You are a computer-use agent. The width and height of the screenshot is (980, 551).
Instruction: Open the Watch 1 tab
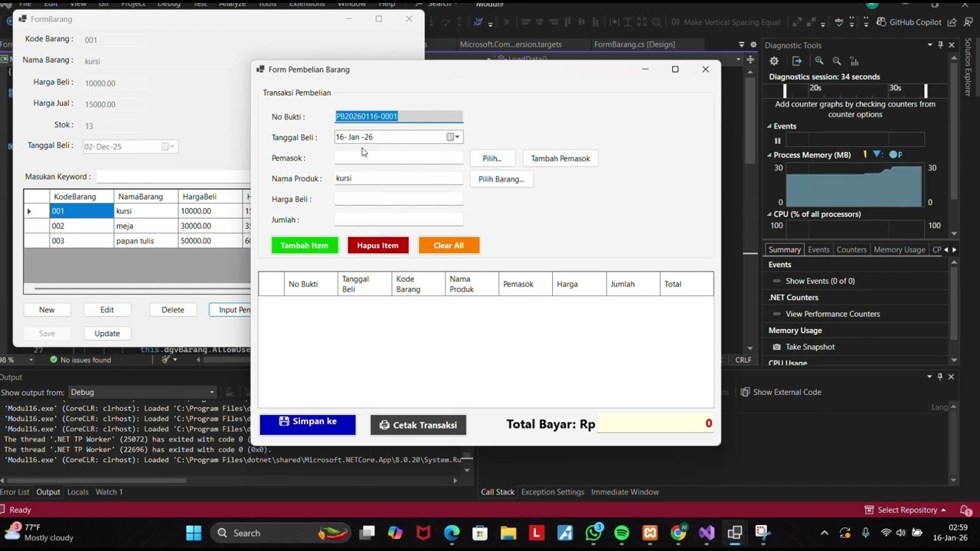[x=109, y=492]
